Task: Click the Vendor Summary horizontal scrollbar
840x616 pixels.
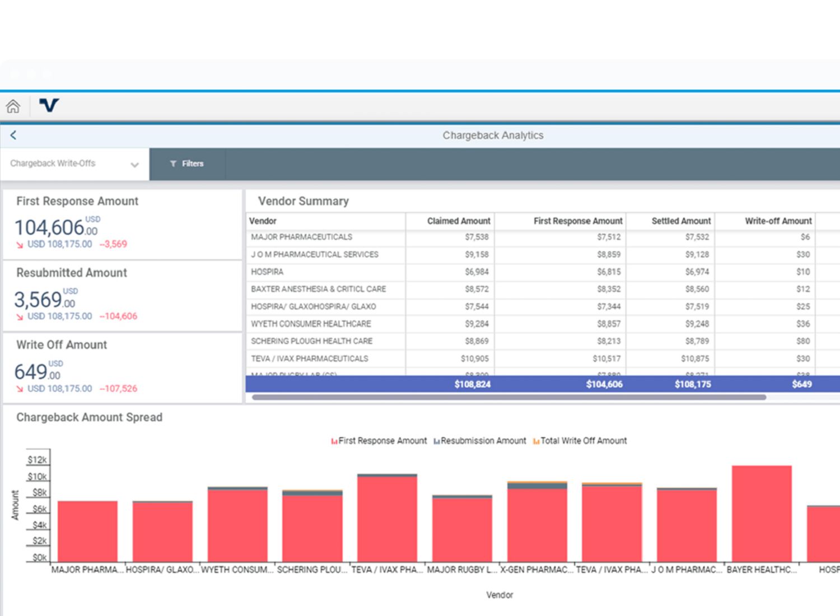Action: coord(508,397)
